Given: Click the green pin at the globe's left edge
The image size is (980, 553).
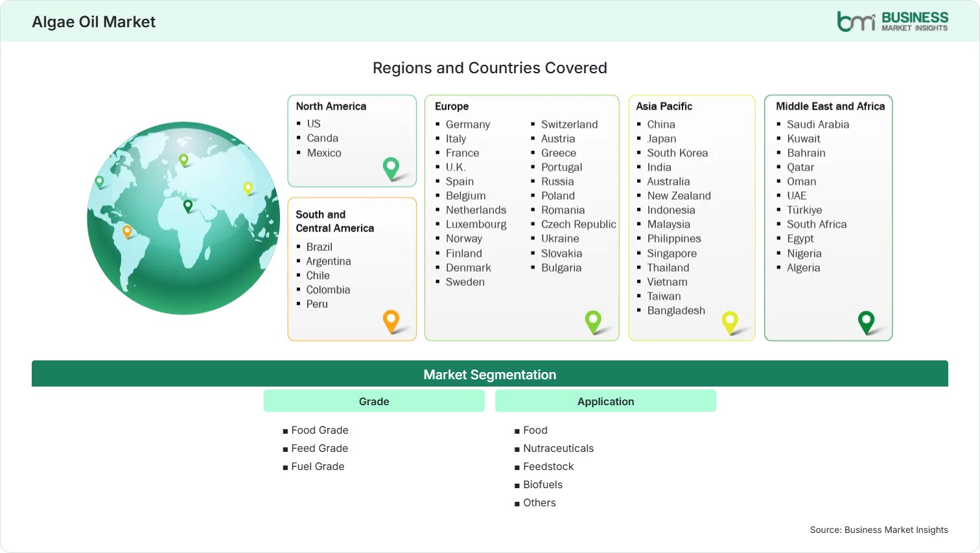Looking at the screenshot, I should pos(99,182).
